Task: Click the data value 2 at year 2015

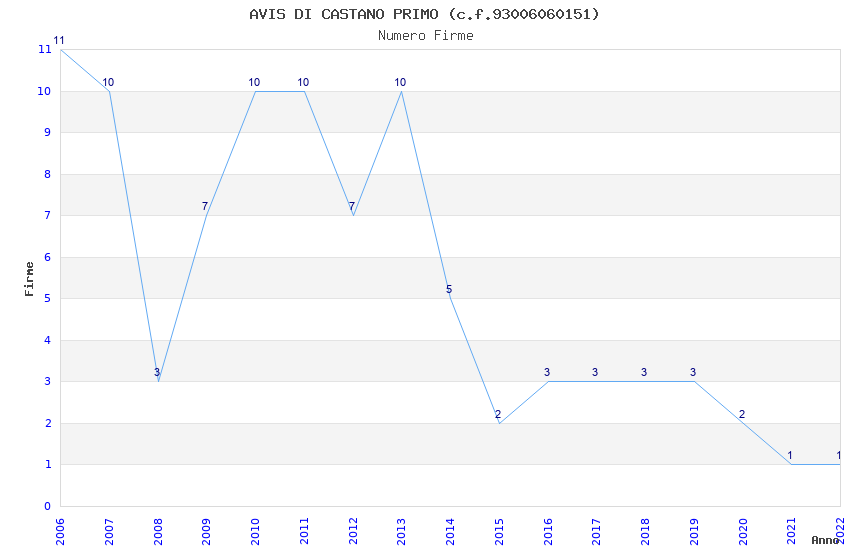Action: point(498,415)
